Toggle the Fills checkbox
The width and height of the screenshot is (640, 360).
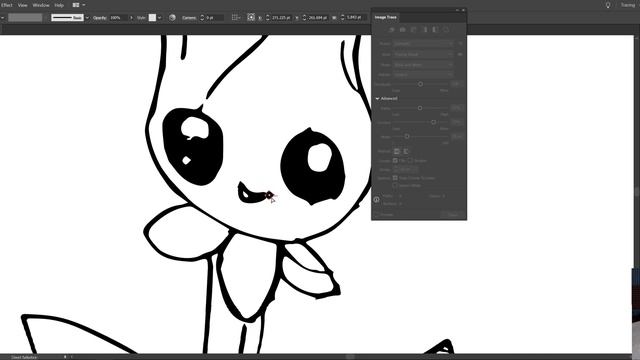[x=395, y=160]
